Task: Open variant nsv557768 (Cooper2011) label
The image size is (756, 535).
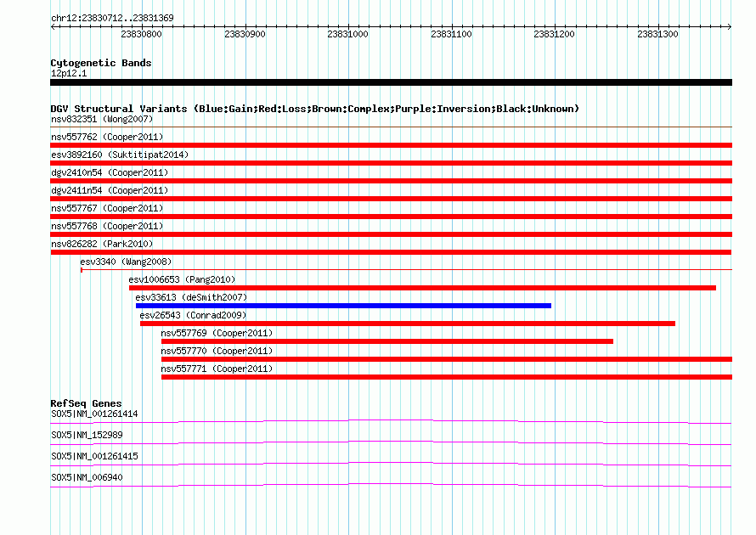Action: (x=107, y=226)
